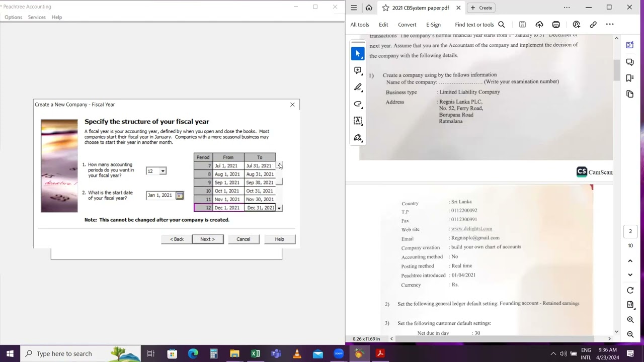Open Calculator from the taskbar
The height and width of the screenshot is (362, 644).
point(213,353)
